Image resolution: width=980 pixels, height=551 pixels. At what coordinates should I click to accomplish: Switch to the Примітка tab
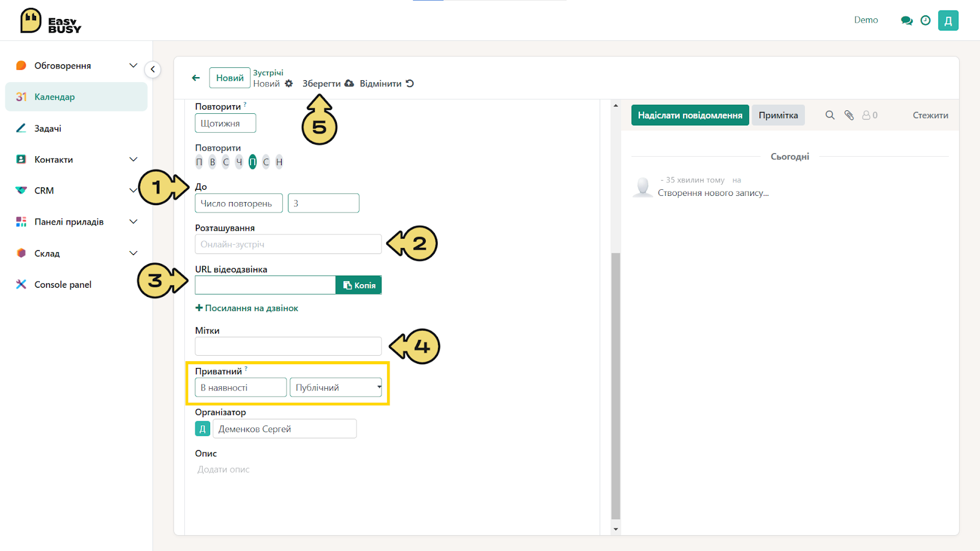(778, 115)
